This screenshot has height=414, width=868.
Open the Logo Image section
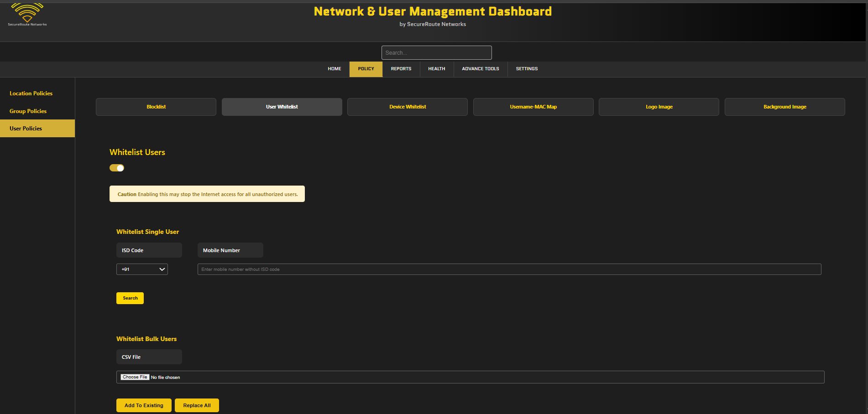(659, 107)
